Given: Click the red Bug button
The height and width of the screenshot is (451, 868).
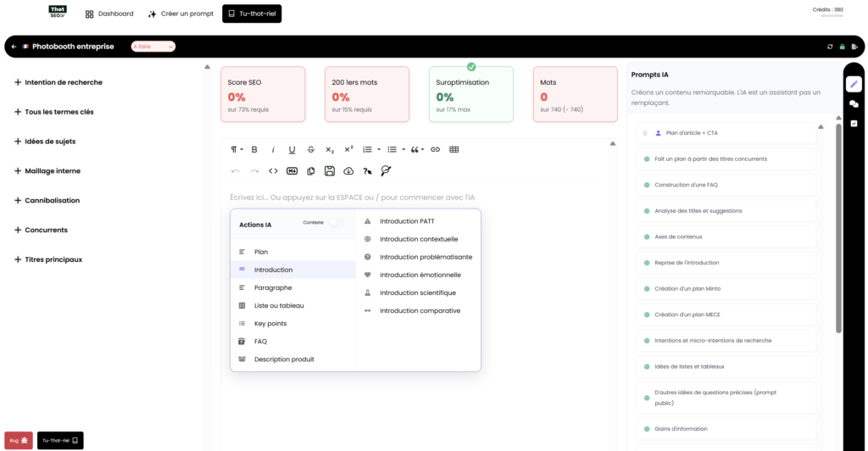Looking at the screenshot, I should (x=19, y=441).
